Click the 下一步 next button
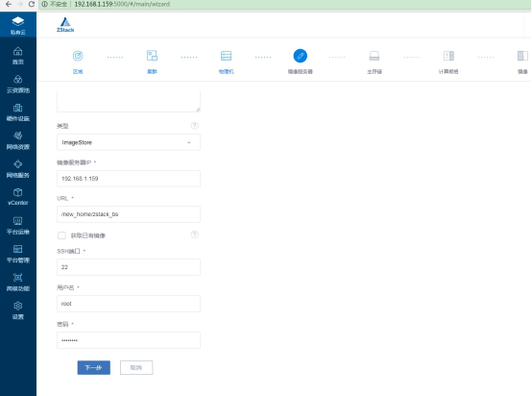 [94, 367]
